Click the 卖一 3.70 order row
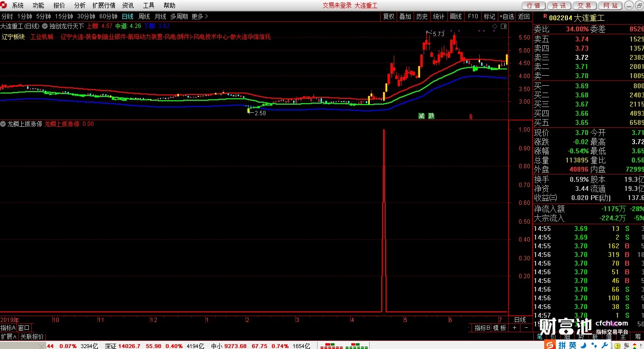The width and height of the screenshot is (644, 349). click(589, 76)
